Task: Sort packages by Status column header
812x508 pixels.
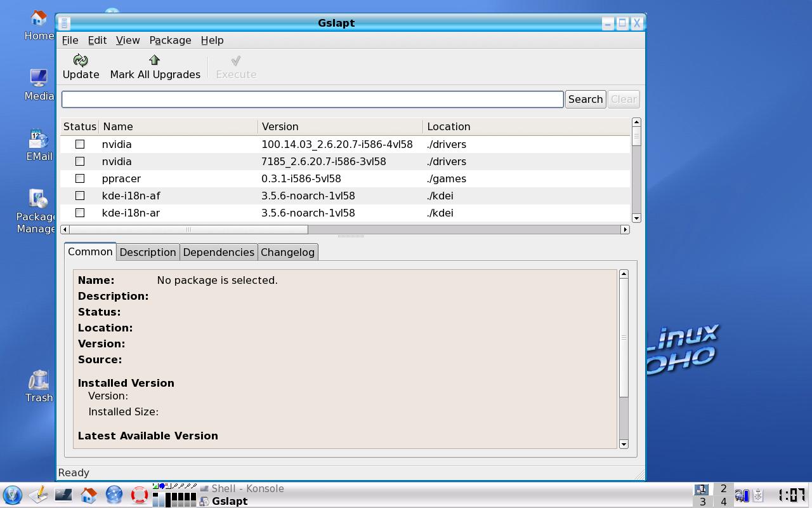Action: coord(80,126)
